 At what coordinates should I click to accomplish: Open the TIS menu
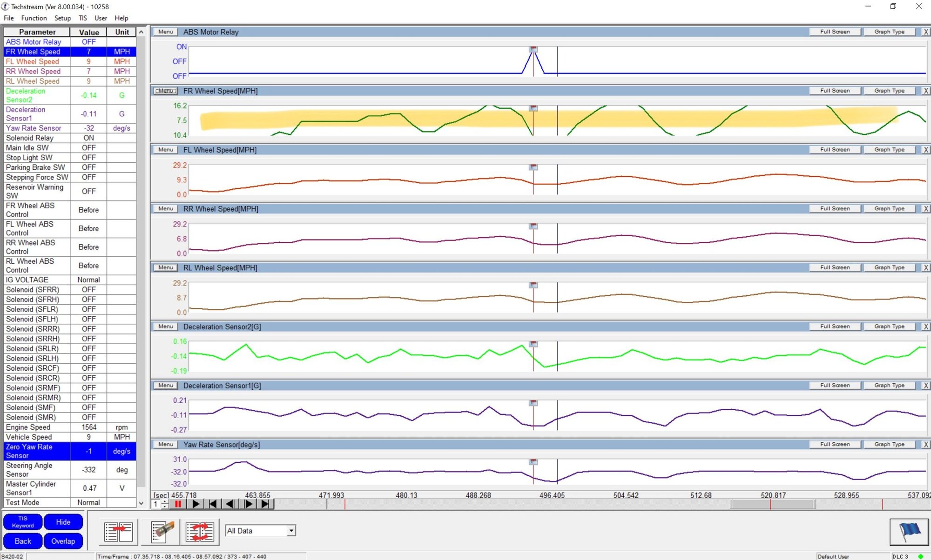click(x=83, y=18)
